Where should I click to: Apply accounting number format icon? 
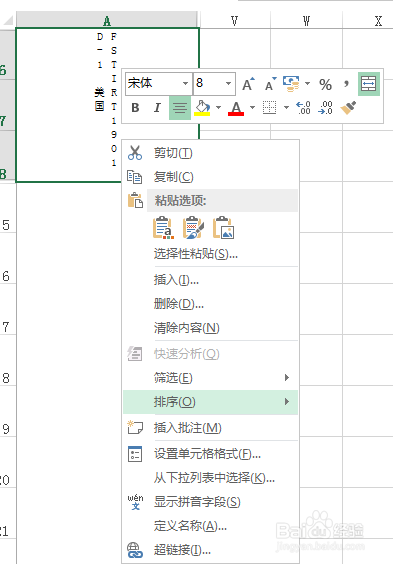291,84
